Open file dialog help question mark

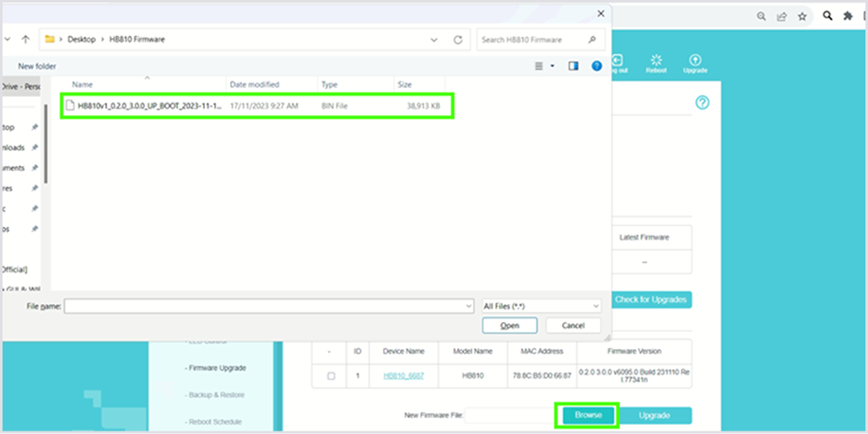click(596, 66)
